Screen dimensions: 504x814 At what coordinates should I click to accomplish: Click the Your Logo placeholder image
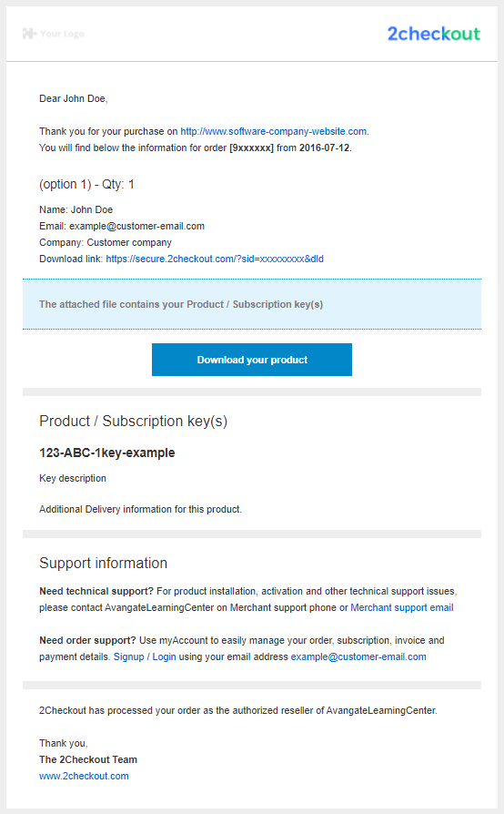click(x=54, y=34)
